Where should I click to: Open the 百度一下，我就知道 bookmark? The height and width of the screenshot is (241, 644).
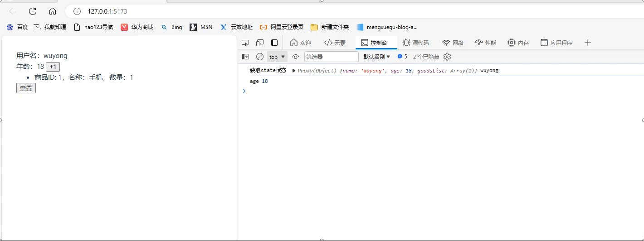click(36, 27)
